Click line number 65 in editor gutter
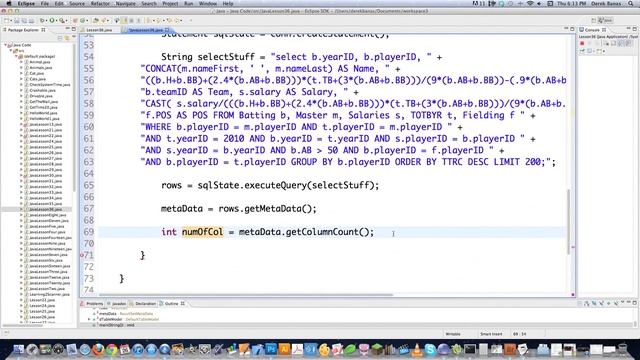 [x=89, y=185]
